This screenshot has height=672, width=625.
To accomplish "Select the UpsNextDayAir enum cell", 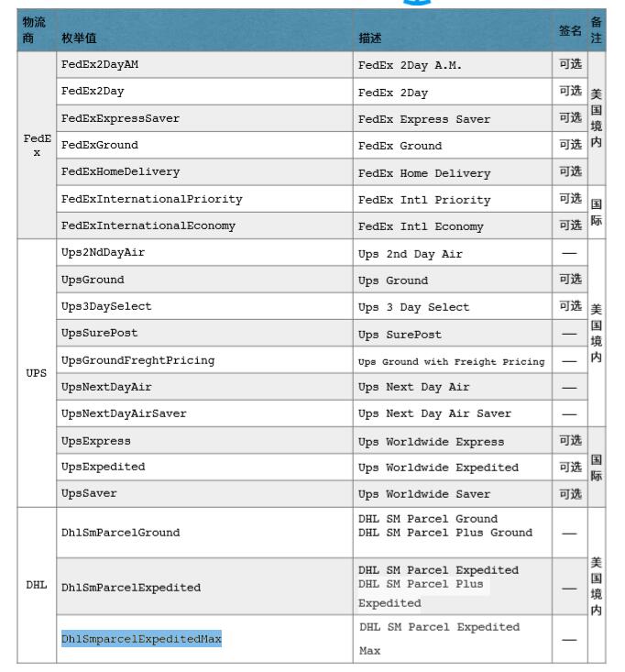I will (204, 387).
